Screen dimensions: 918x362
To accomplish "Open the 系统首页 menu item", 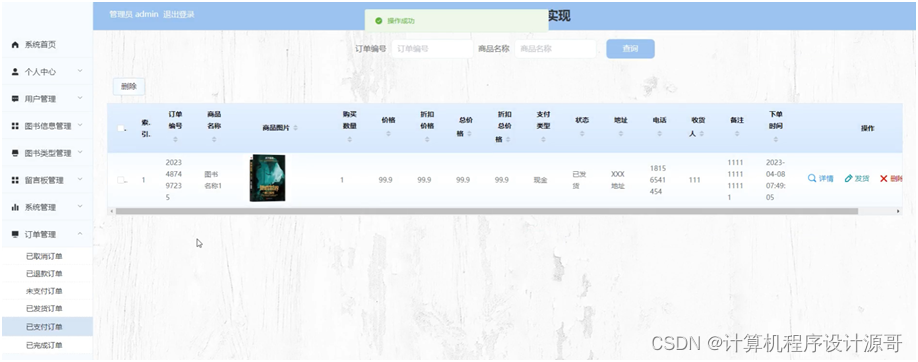I will click(47, 45).
